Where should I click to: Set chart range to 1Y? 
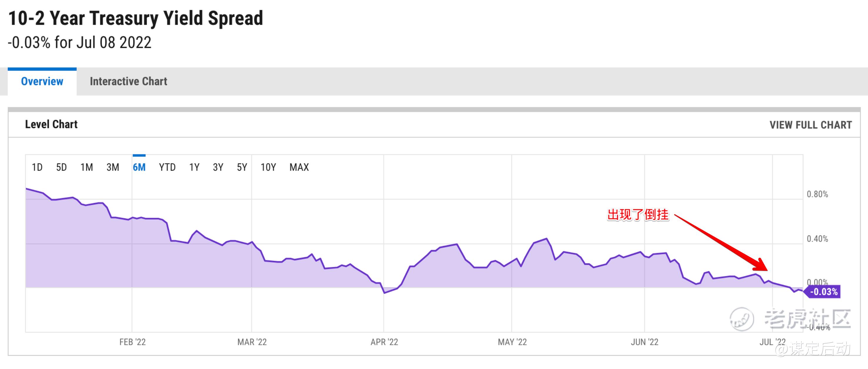pos(194,167)
